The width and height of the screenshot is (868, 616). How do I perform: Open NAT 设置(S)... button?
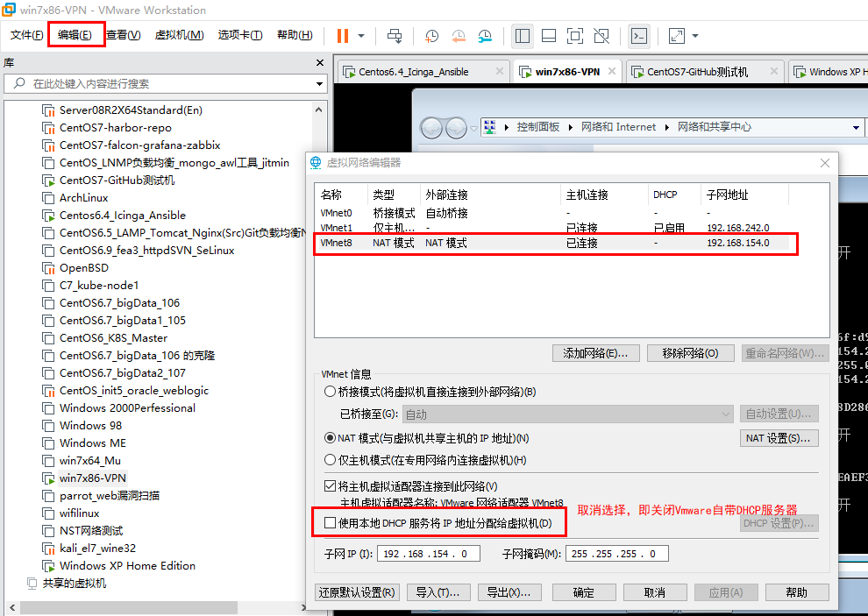(x=779, y=438)
